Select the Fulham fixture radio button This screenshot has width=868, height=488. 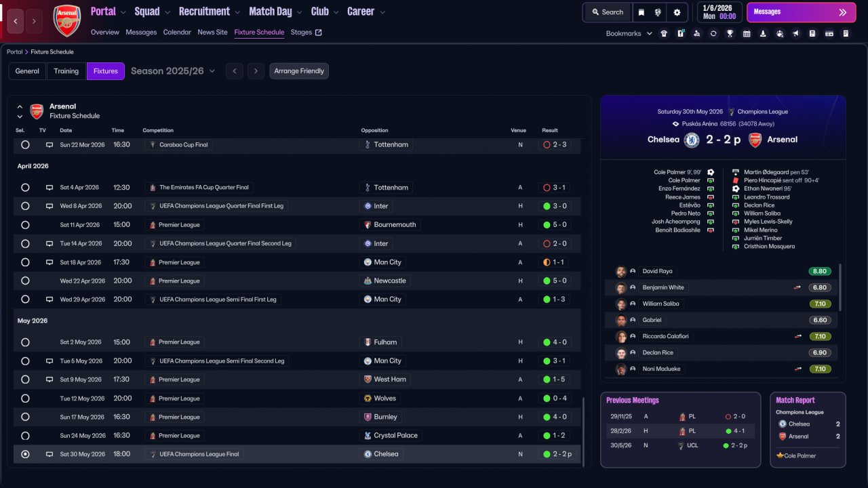pos(25,342)
